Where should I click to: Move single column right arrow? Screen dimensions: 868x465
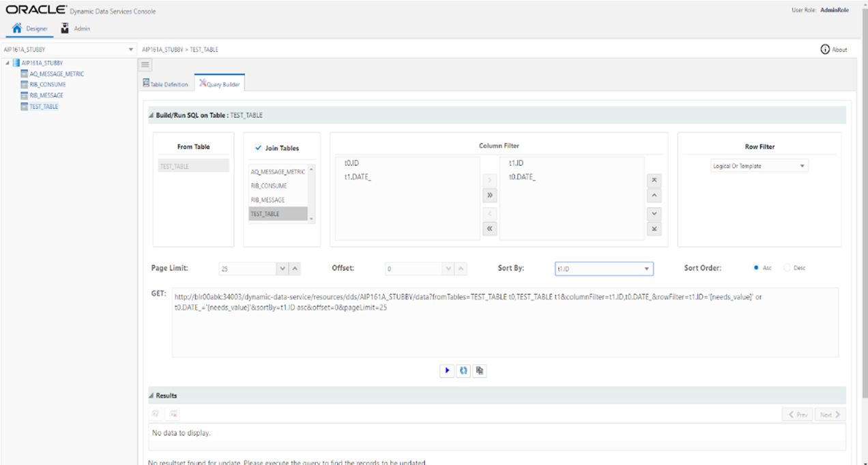(489, 180)
